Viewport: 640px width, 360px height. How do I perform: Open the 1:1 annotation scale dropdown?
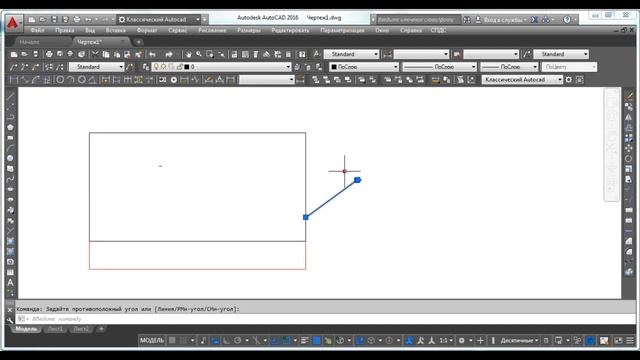click(446, 340)
